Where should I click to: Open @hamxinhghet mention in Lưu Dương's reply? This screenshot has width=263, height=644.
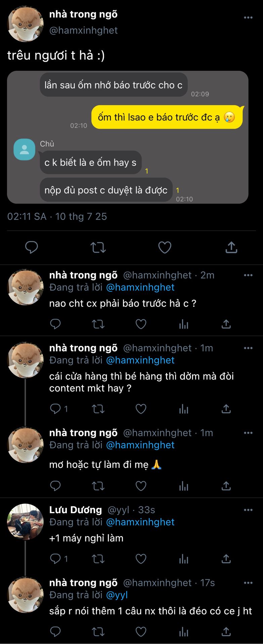coord(140,522)
